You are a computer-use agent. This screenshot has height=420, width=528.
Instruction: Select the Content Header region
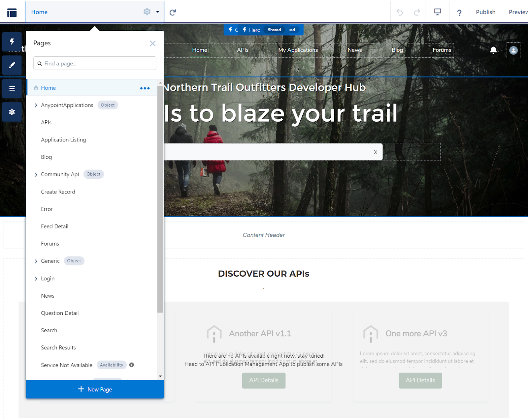point(264,235)
